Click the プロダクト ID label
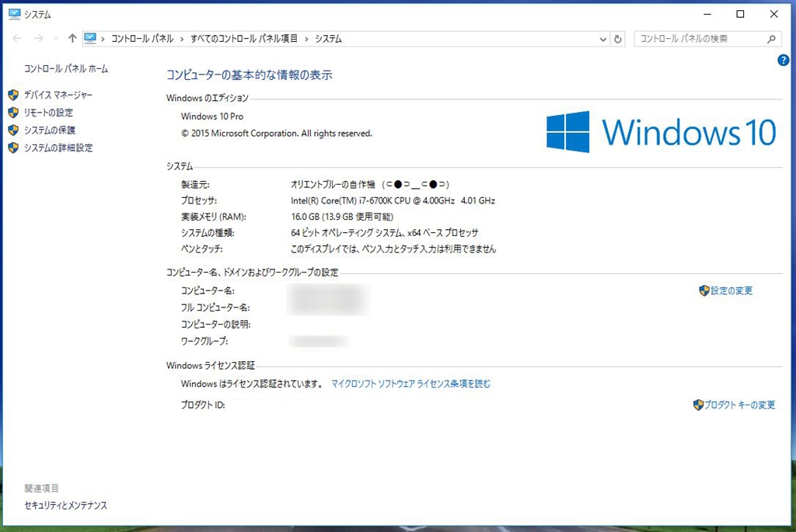 (203, 405)
